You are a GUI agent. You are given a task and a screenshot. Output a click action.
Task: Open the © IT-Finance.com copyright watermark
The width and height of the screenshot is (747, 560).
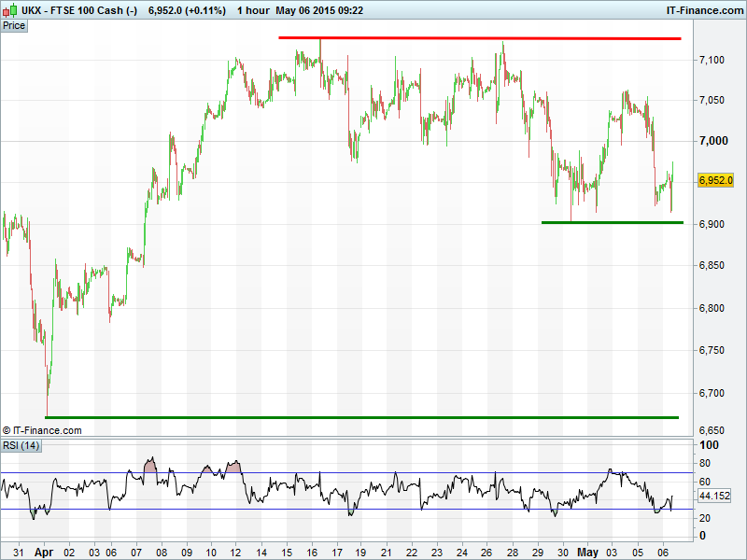[42, 430]
